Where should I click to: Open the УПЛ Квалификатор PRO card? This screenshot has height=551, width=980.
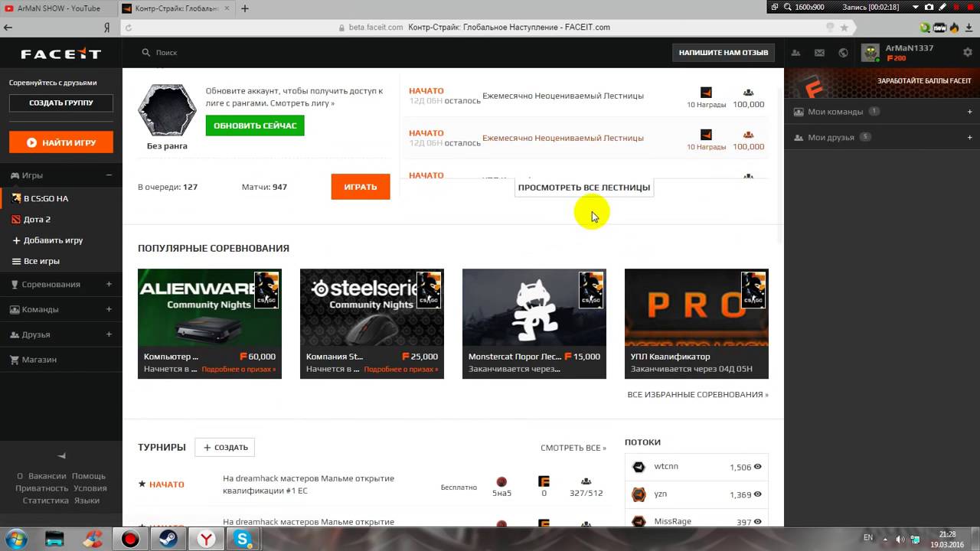pos(697,324)
